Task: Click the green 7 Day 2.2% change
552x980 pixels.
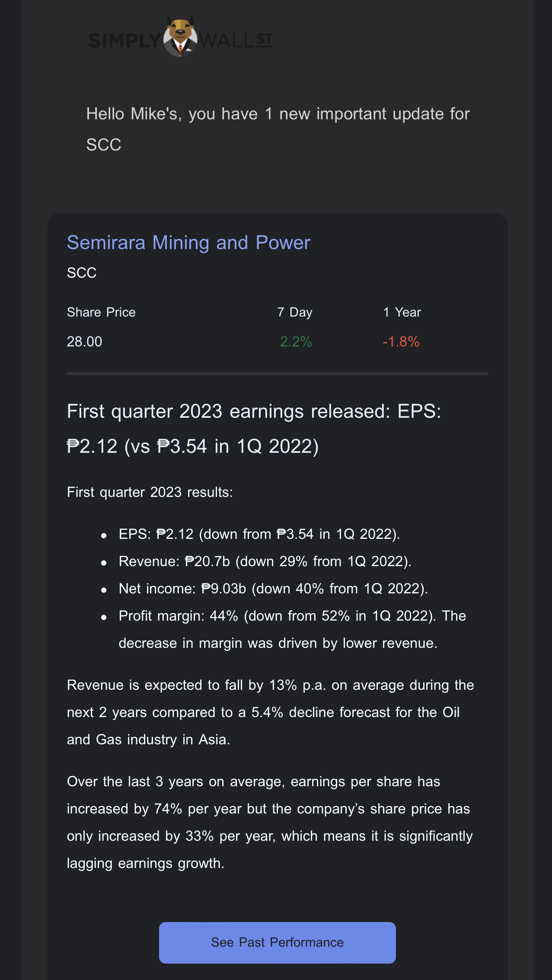Action: pos(296,341)
